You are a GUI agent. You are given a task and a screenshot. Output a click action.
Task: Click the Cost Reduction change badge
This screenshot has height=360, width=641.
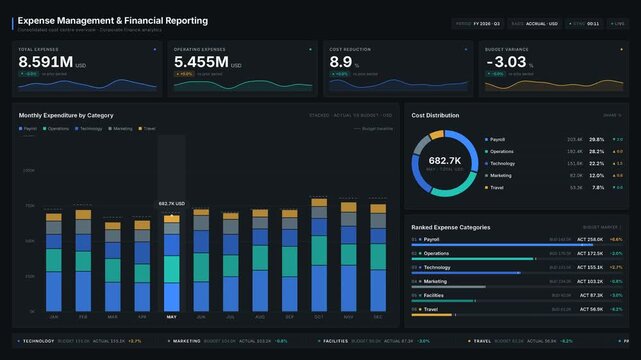coord(340,74)
